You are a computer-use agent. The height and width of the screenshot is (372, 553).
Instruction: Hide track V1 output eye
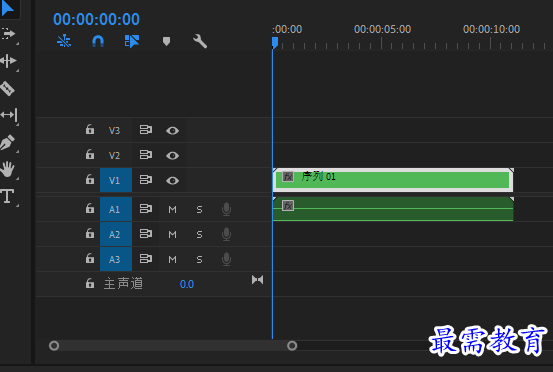click(x=172, y=181)
